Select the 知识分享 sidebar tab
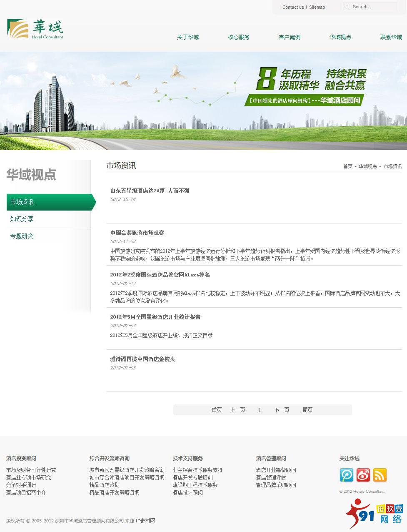The image size is (407, 532). (22, 219)
